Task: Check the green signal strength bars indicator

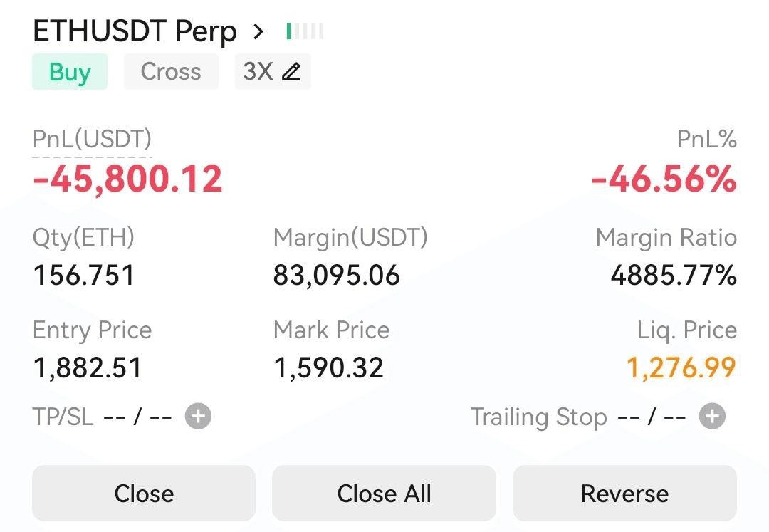Action: click(x=305, y=31)
